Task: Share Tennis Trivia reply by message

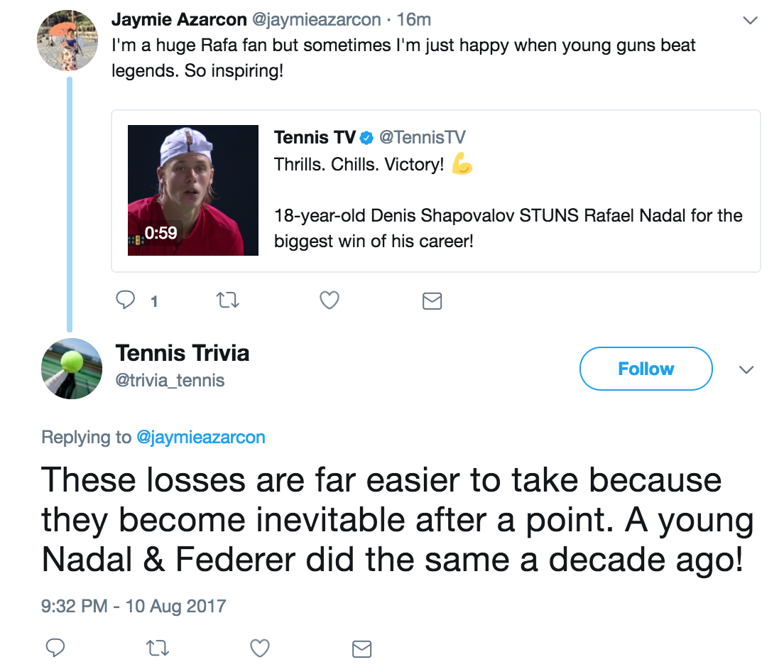Action: 362,647
